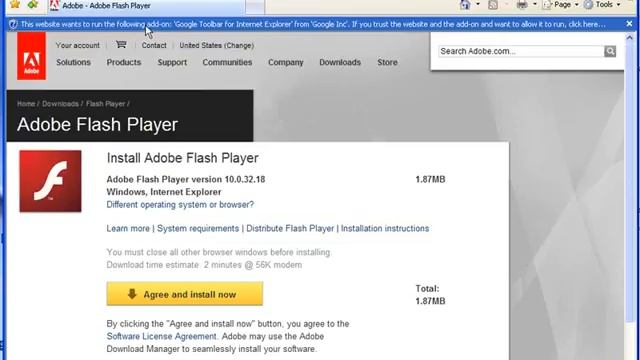Click the Agree and install now button
The width and height of the screenshot is (640, 360).
(x=185, y=294)
